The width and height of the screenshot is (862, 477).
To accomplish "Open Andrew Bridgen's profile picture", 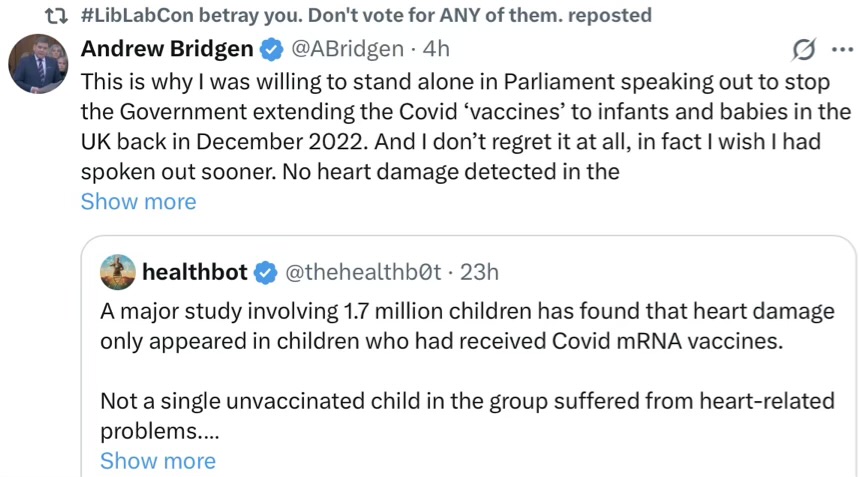I will pos(38,63).
